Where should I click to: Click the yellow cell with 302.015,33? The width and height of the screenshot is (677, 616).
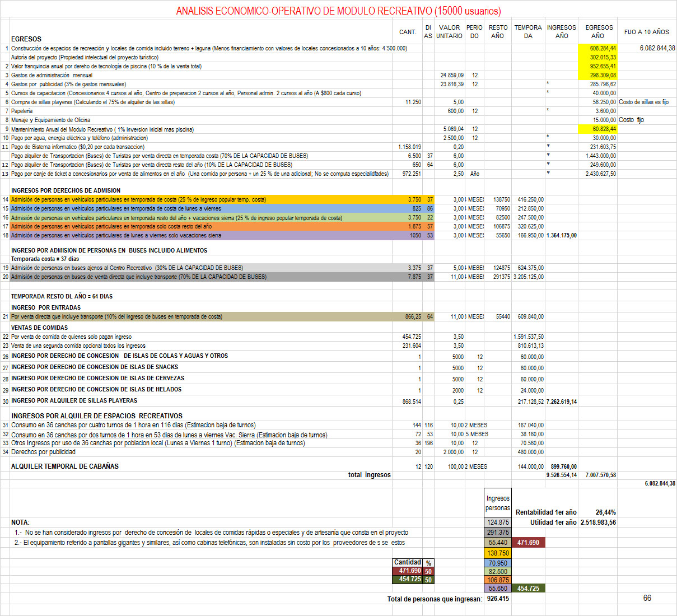[x=598, y=57]
